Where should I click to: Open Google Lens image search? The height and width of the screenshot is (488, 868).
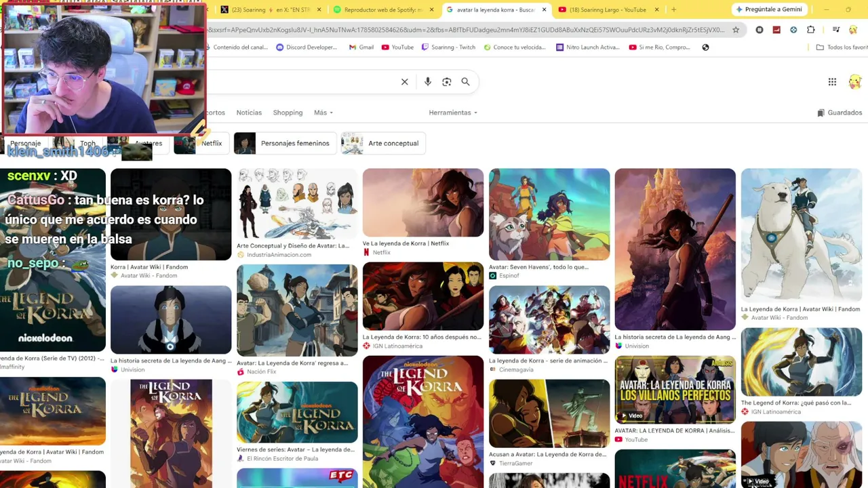click(447, 82)
